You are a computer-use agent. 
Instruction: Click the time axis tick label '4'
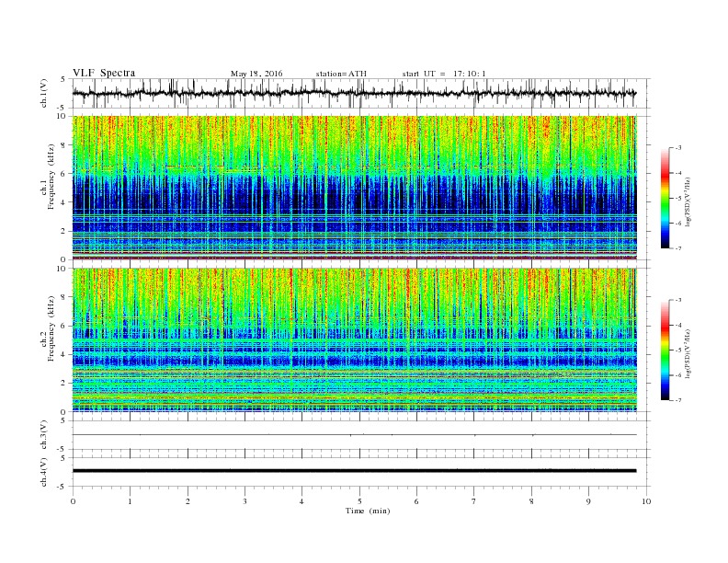(302, 501)
